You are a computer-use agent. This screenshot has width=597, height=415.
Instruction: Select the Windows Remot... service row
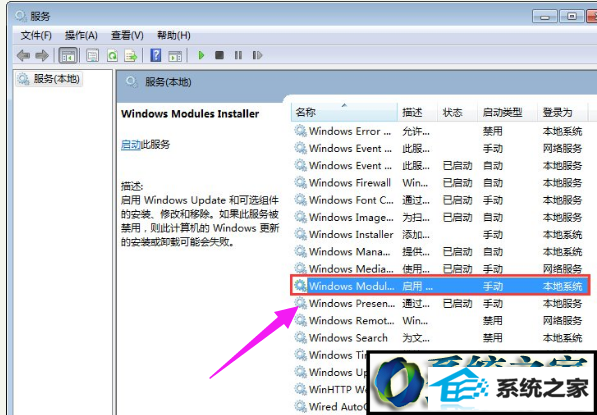pos(440,321)
